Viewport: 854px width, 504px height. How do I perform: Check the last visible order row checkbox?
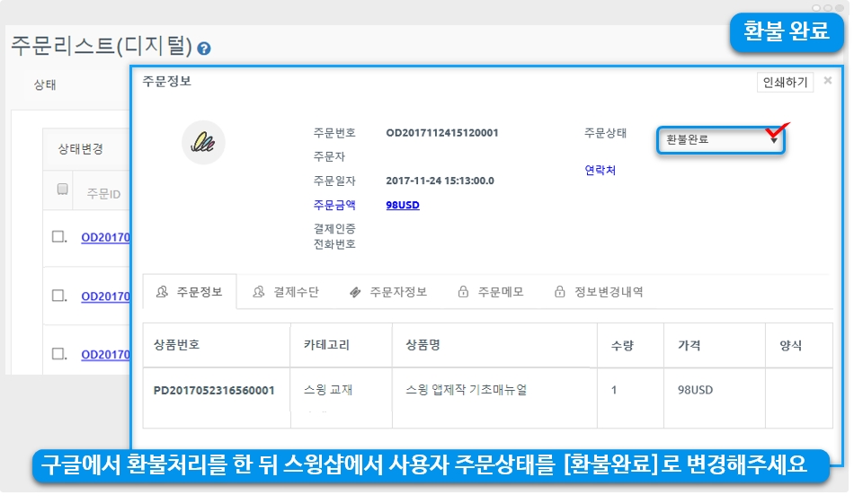click(x=58, y=354)
